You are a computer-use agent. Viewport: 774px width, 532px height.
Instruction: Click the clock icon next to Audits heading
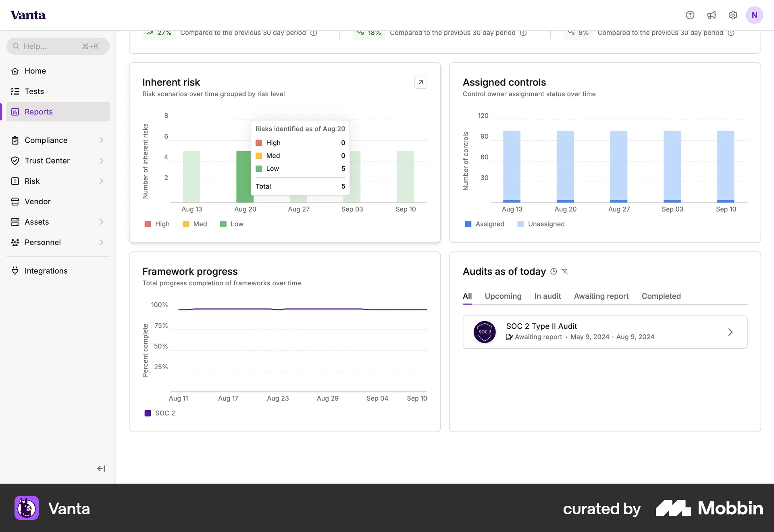pyautogui.click(x=553, y=272)
